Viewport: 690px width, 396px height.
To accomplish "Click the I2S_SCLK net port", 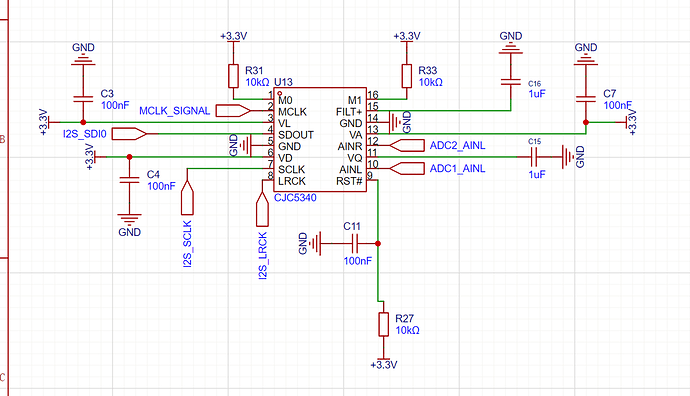I will point(187,198).
